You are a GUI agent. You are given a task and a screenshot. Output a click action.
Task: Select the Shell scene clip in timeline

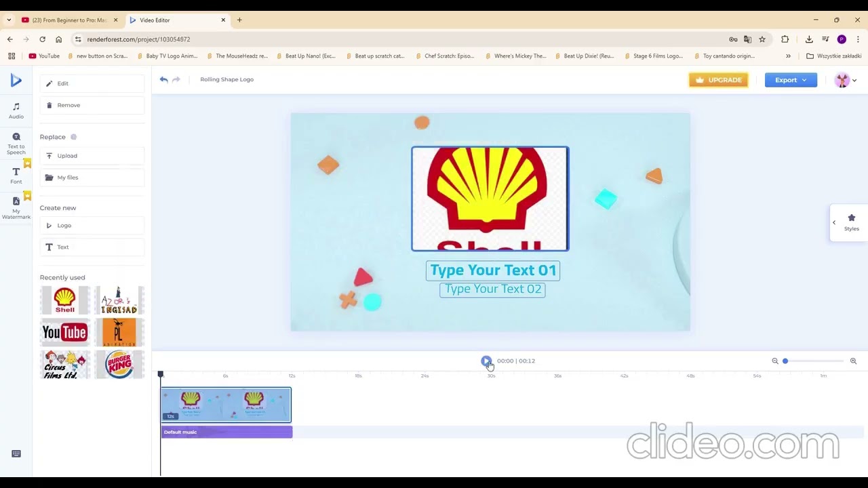(226, 405)
